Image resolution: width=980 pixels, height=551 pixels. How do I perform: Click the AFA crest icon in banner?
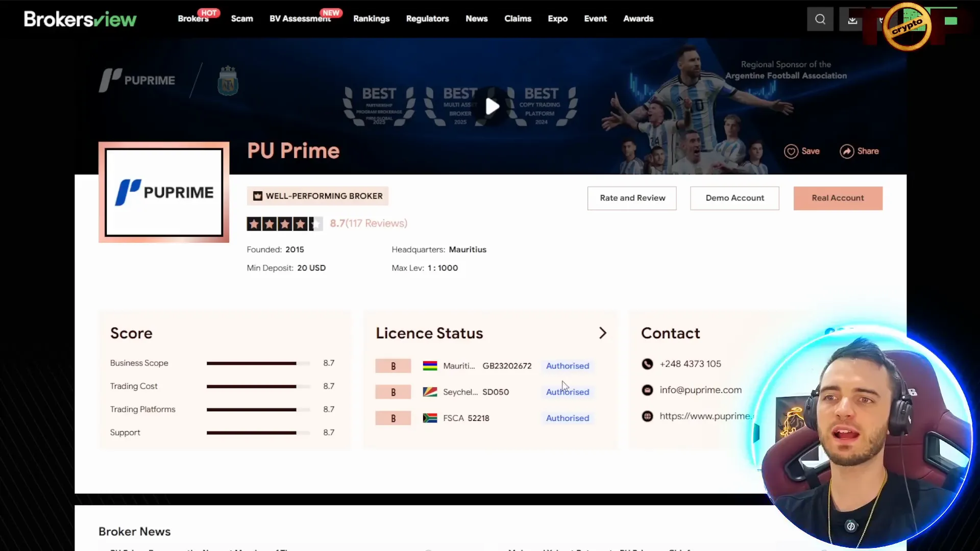click(x=228, y=81)
